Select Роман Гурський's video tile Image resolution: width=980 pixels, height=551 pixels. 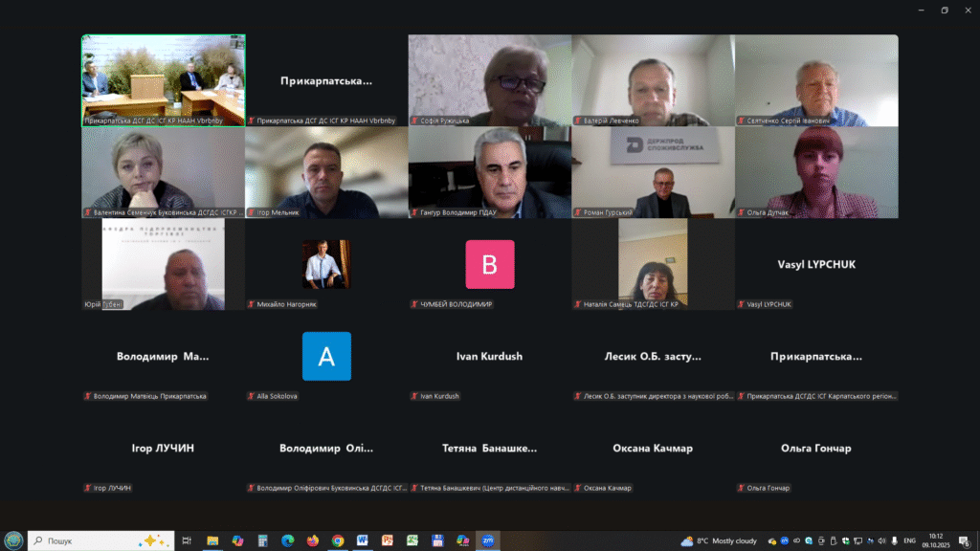click(x=653, y=172)
